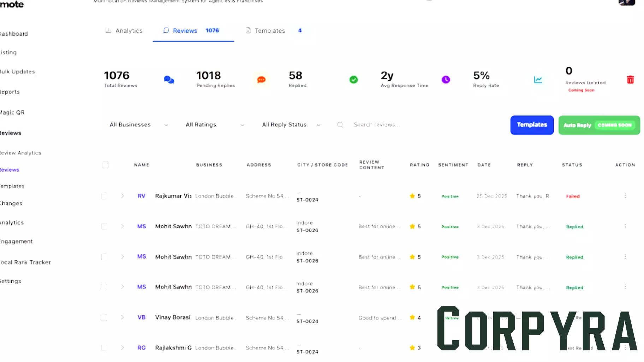
Task: Switch to the Analytics tab
Action: [124, 31]
